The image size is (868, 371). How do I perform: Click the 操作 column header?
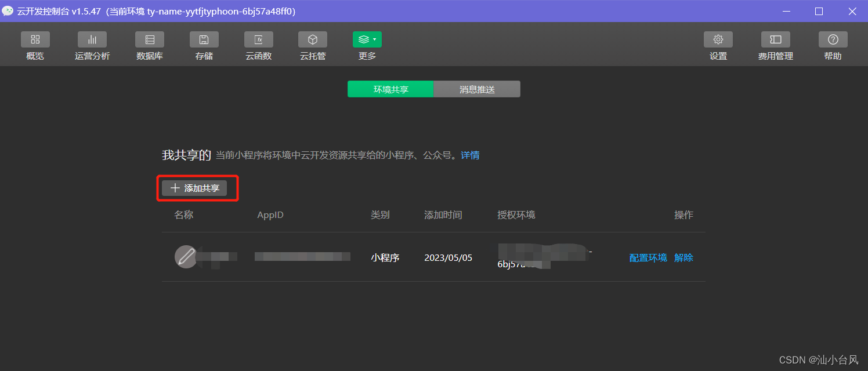683,215
